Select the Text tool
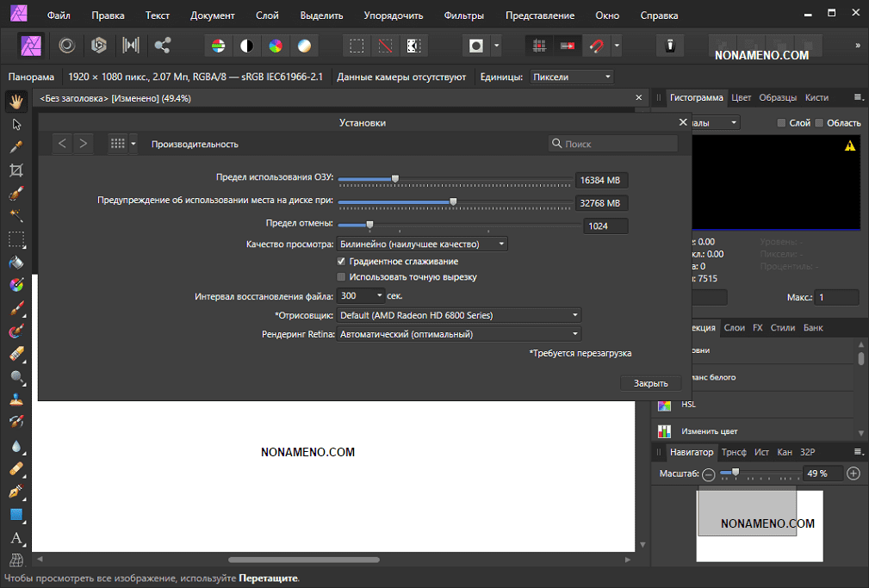Viewport: 869px width, 588px height. pyautogui.click(x=16, y=538)
